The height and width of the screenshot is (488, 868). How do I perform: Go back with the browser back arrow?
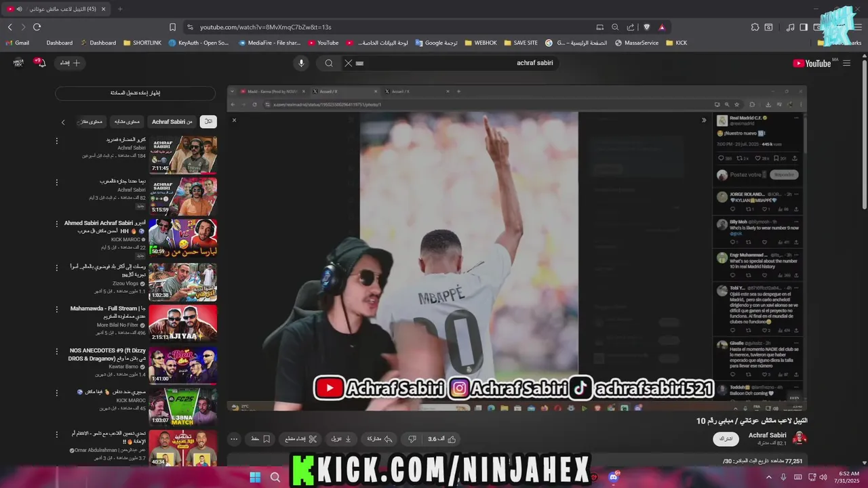9,27
